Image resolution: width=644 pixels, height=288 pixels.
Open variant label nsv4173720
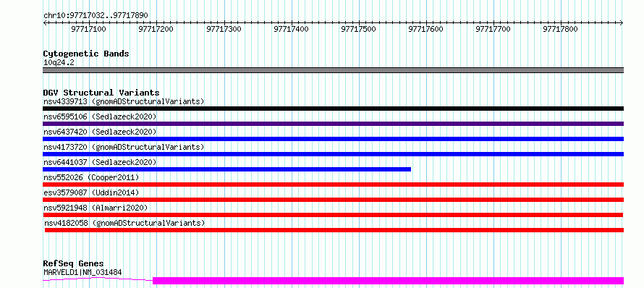point(124,147)
